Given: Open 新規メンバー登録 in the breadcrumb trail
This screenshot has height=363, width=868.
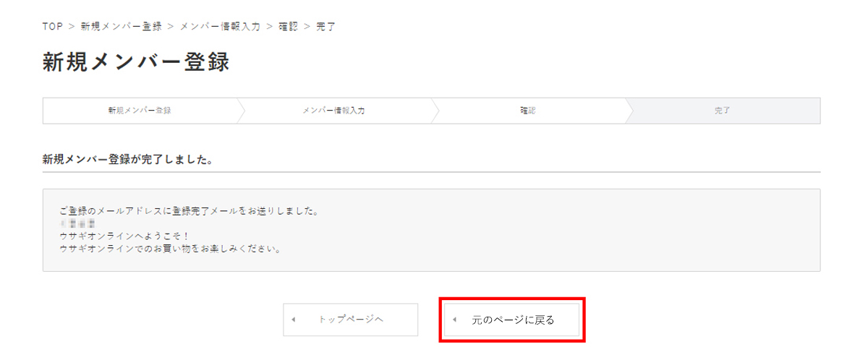Looking at the screenshot, I should (x=121, y=27).
